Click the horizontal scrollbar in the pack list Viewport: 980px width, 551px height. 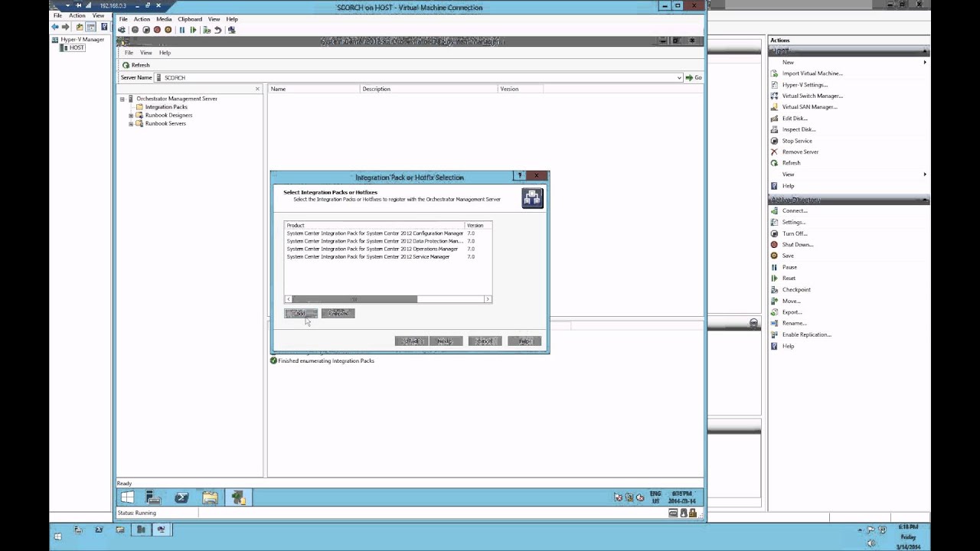[x=354, y=299]
